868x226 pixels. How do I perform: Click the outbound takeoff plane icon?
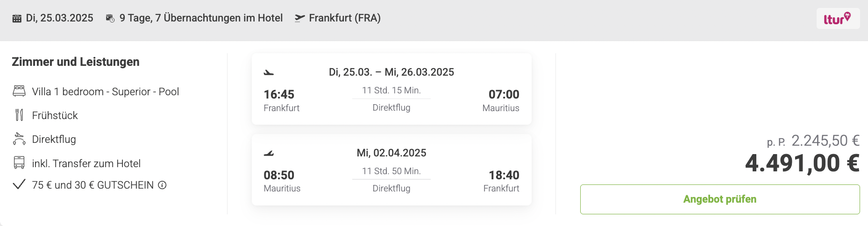click(269, 72)
